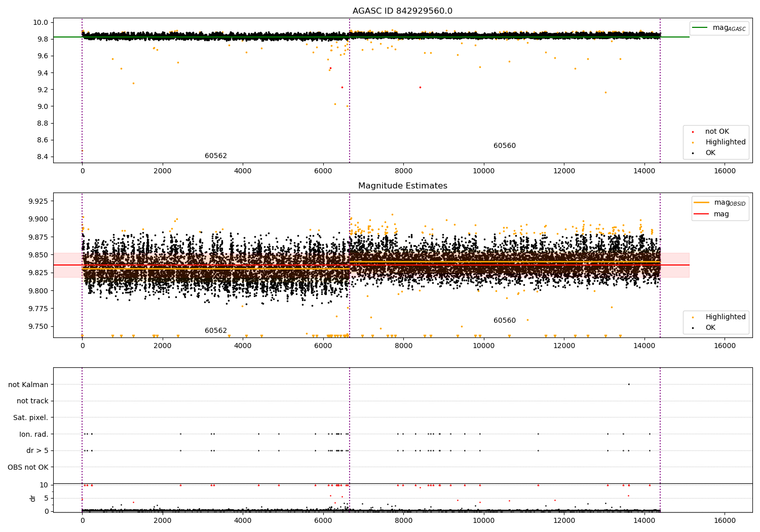The height and width of the screenshot is (532, 760).
Task: Click the '5' tick on the dr axis
Action: [47, 498]
